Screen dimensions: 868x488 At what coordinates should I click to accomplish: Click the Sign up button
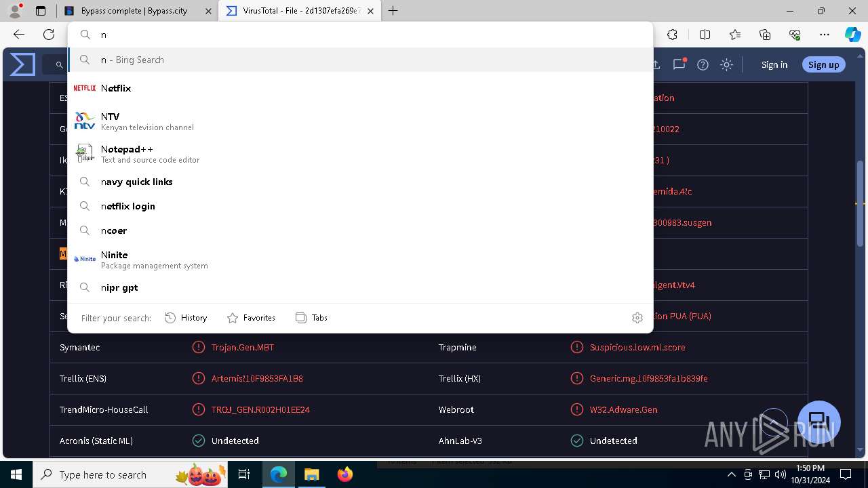point(824,64)
